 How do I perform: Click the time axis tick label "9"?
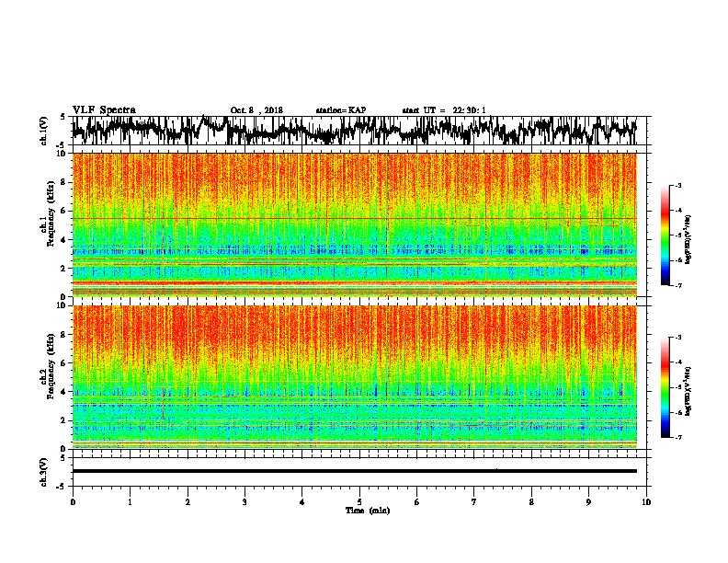coord(588,502)
